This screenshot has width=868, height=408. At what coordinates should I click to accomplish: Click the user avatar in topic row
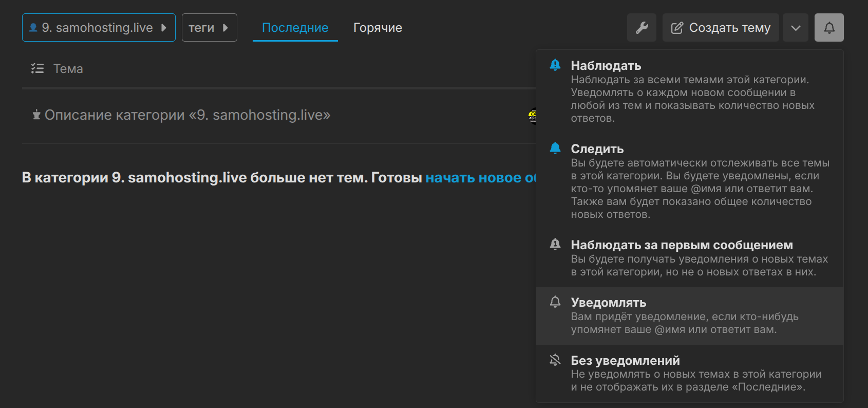[532, 116]
